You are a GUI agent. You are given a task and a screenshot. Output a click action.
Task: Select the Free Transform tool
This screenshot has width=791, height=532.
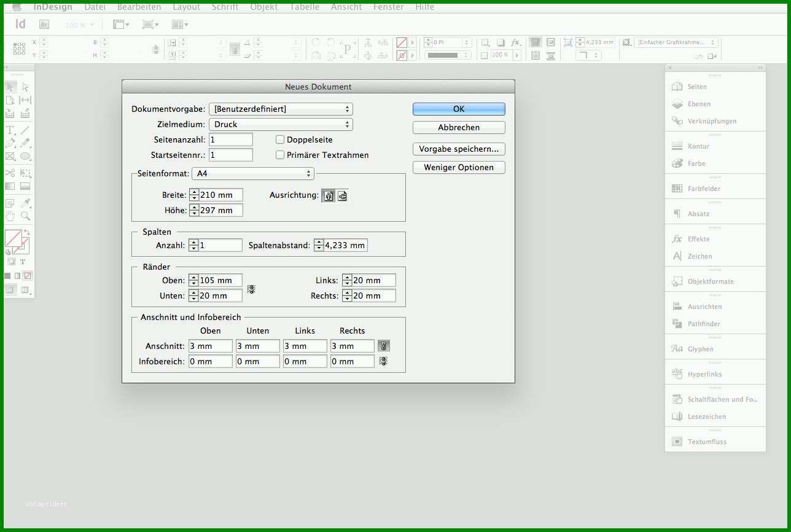pyautogui.click(x=25, y=173)
